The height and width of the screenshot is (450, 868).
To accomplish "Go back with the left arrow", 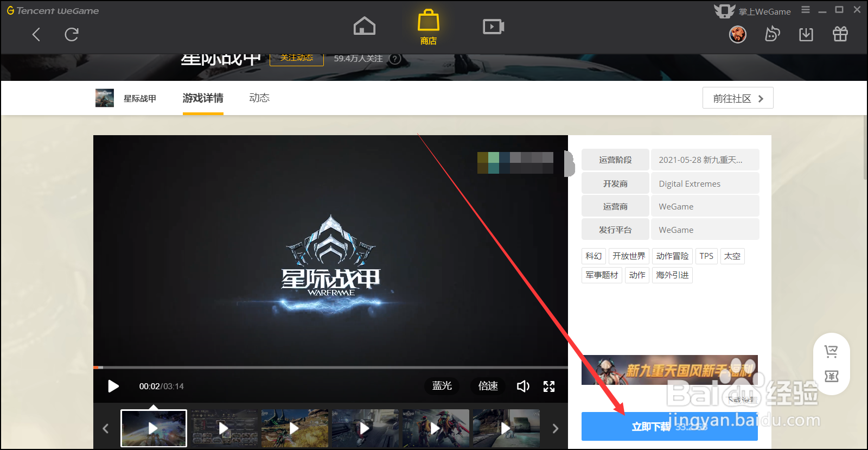I will coord(36,35).
